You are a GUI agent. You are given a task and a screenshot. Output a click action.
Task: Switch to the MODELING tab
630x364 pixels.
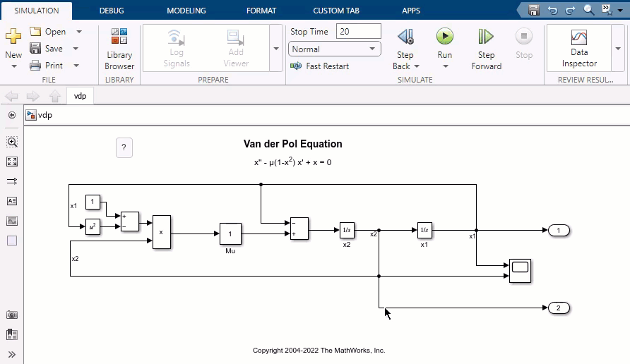(x=186, y=11)
